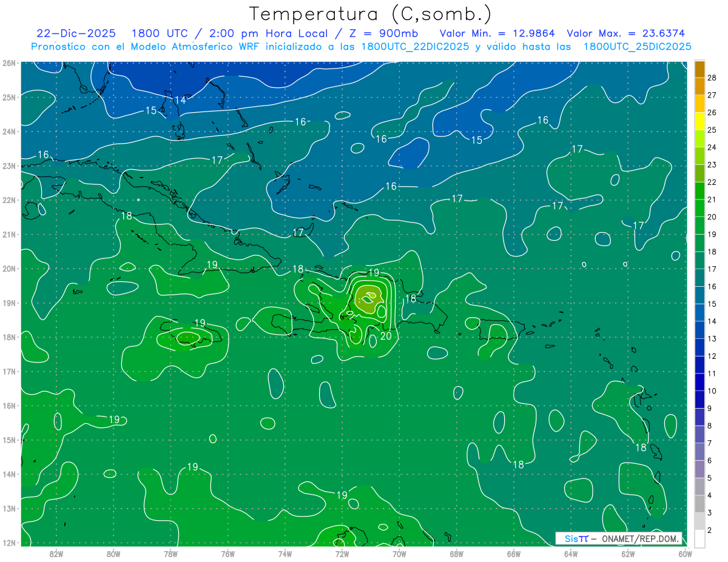Click the value 12 on color scale
The width and height of the screenshot is (728, 562).
tap(712, 356)
